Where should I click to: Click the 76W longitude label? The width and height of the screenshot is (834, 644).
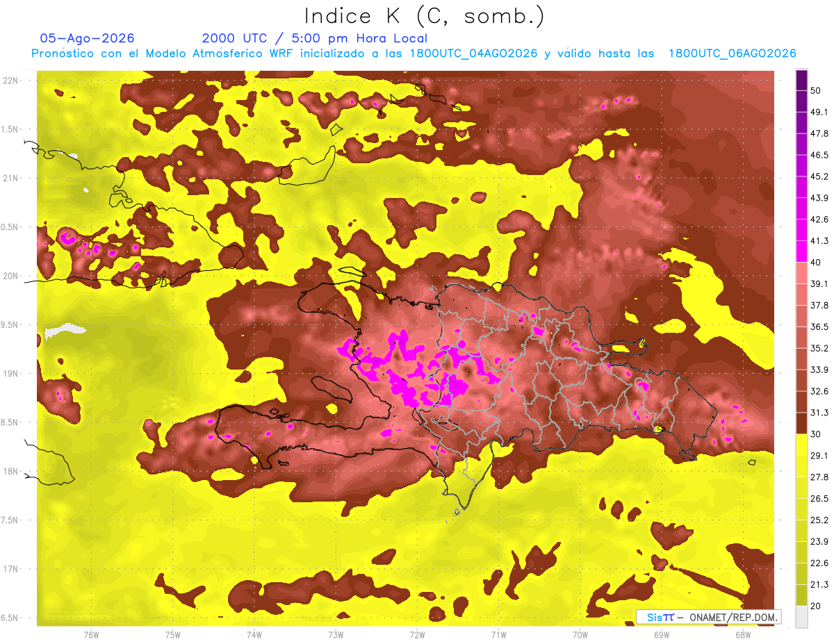[91, 634]
